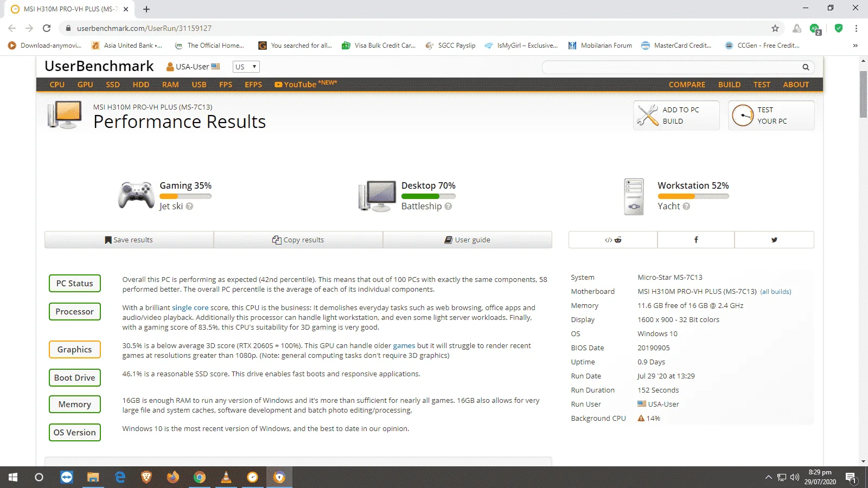Go to the EFPS section
The width and height of the screenshot is (868, 488).
click(x=253, y=85)
